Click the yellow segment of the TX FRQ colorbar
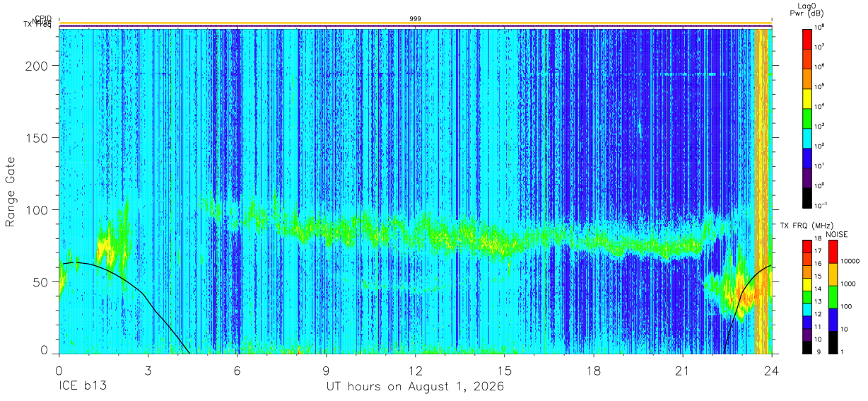 point(807,283)
